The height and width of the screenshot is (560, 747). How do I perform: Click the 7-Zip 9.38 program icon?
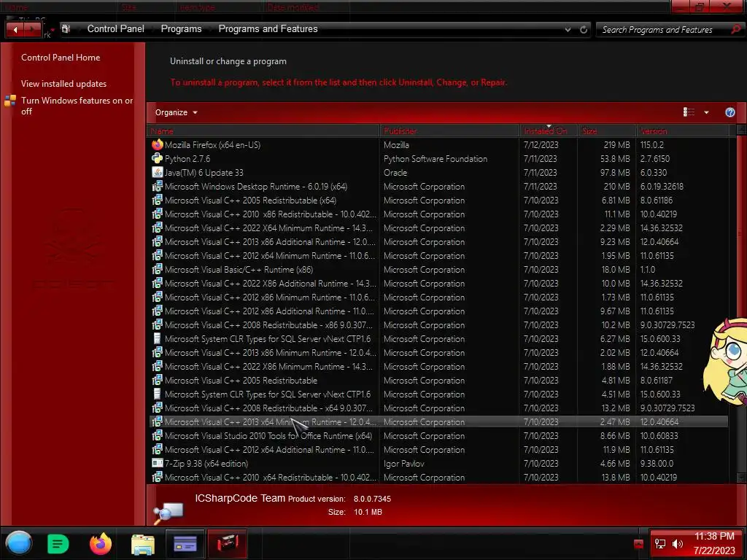[158, 463]
